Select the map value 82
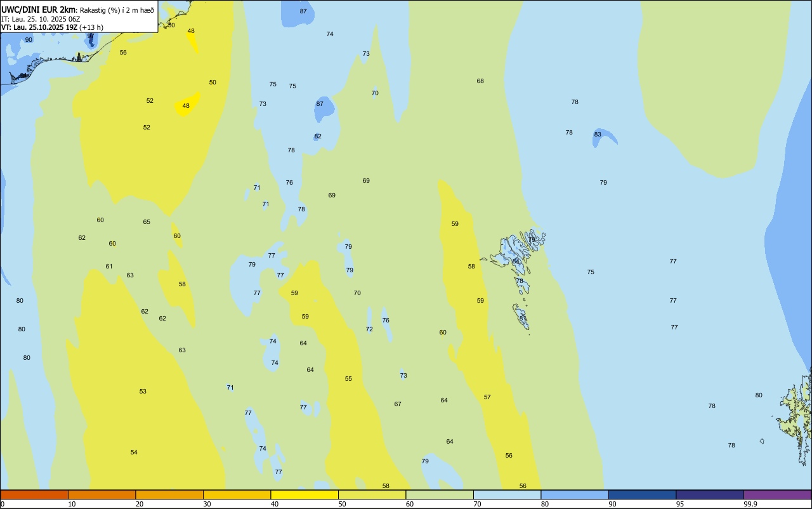This screenshot has height=509, width=812. 318,136
